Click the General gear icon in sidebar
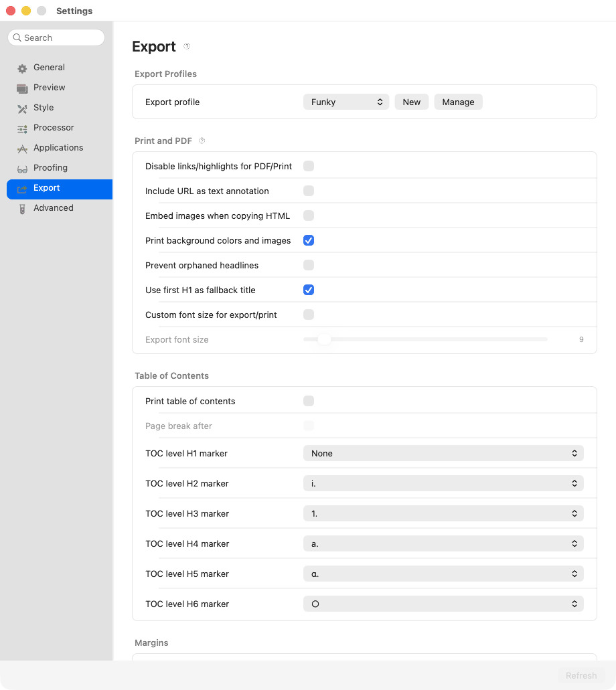 22,68
